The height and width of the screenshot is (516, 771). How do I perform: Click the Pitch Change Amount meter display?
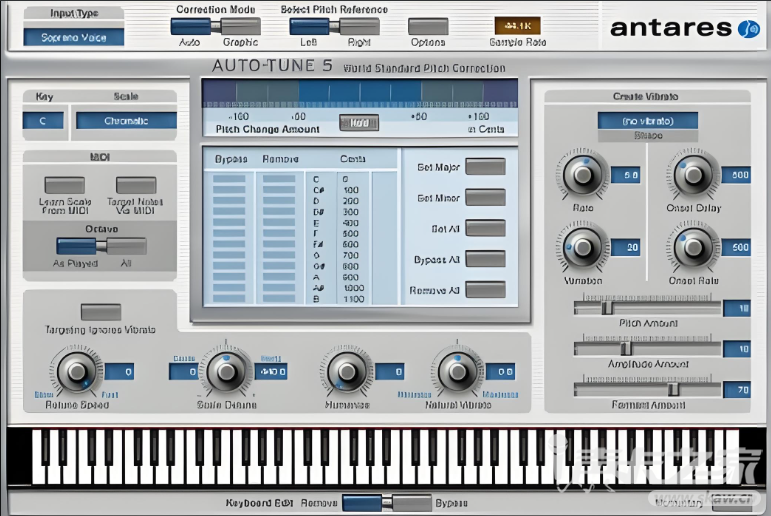tap(360, 93)
